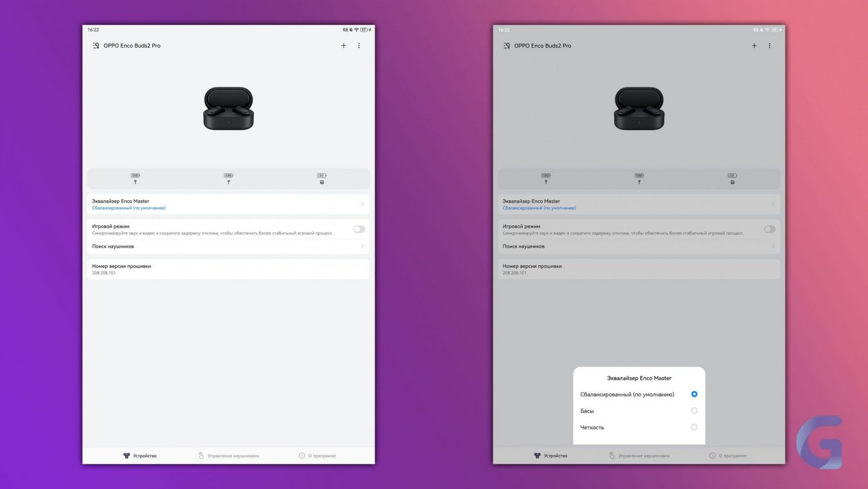The height and width of the screenshot is (489, 868).
Task: Tap the device icon beside right OPPO title
Action: (507, 46)
